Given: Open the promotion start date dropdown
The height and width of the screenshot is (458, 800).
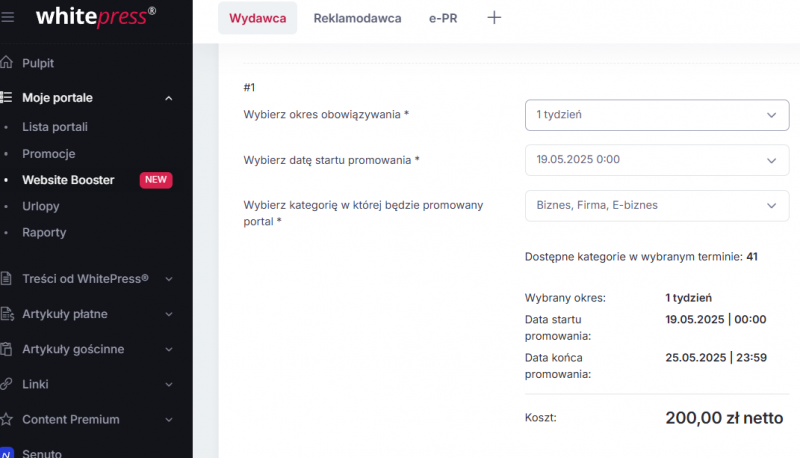Looking at the screenshot, I should pos(656,160).
